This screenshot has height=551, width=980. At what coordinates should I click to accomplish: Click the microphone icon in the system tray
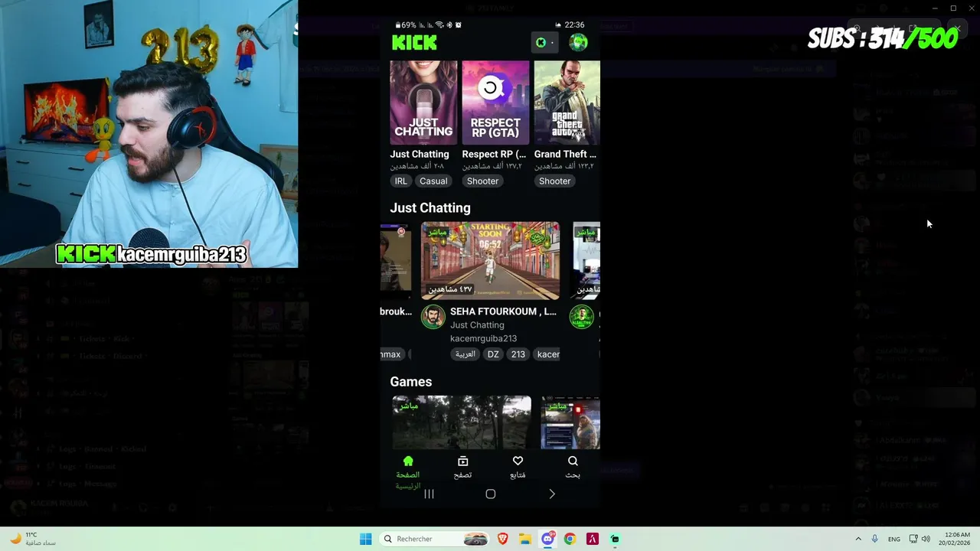click(x=874, y=539)
